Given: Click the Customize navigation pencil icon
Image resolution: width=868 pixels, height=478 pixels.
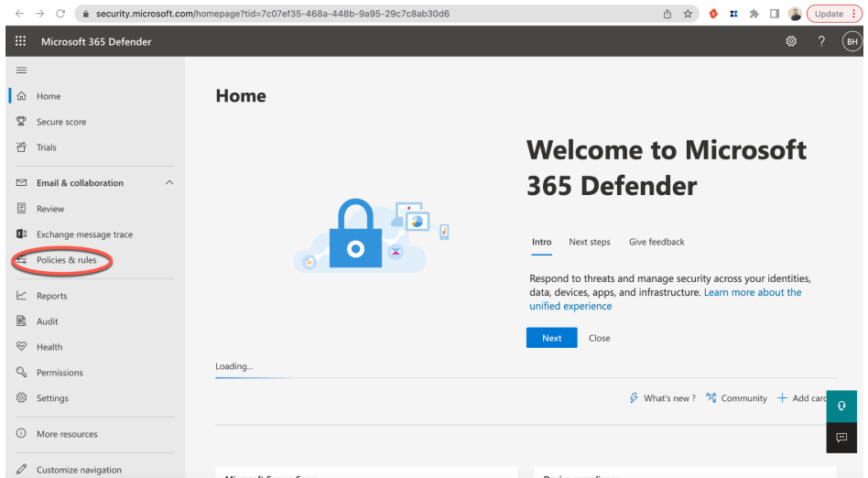Looking at the screenshot, I should click(x=22, y=469).
